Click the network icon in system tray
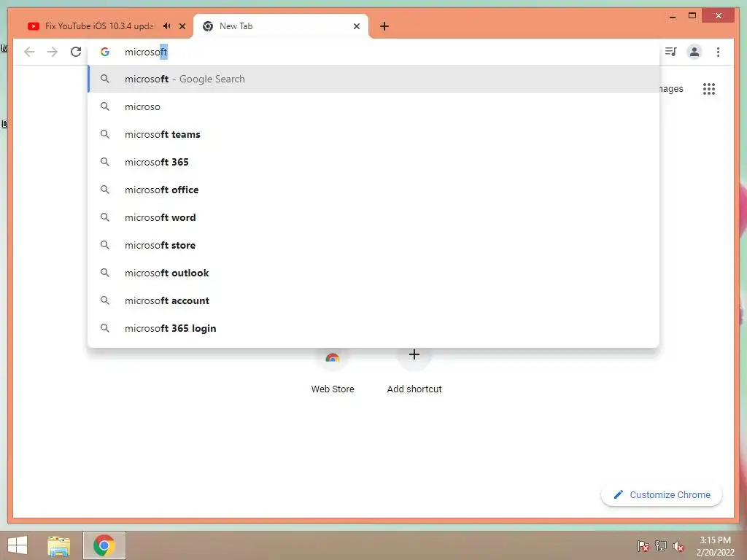 661,546
